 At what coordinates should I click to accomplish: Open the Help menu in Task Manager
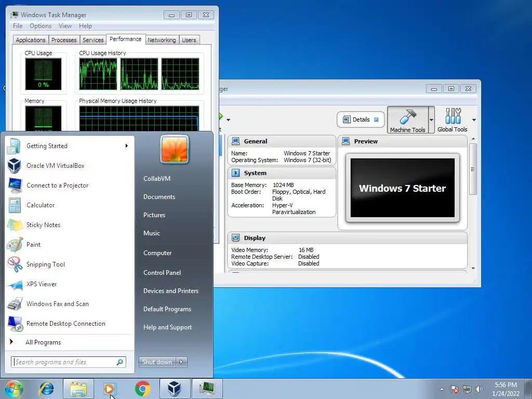[85, 26]
